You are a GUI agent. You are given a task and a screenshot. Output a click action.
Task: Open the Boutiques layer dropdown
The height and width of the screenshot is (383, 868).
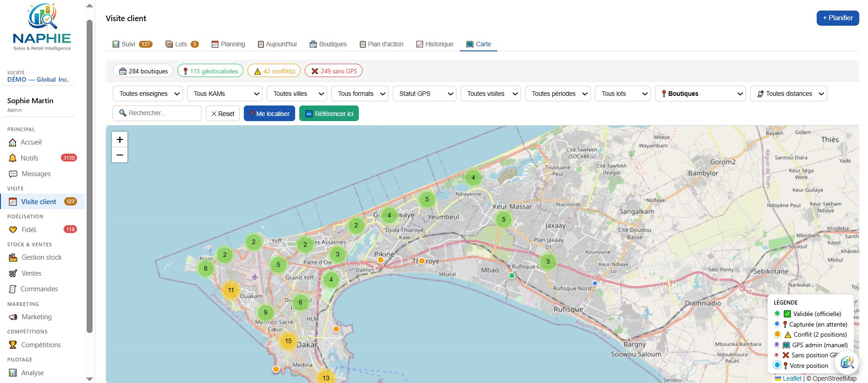point(700,94)
